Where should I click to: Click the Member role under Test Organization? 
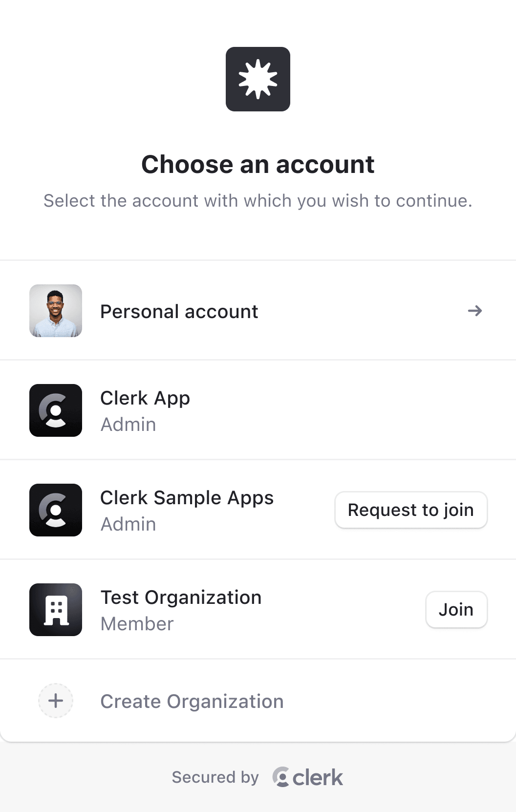(137, 624)
